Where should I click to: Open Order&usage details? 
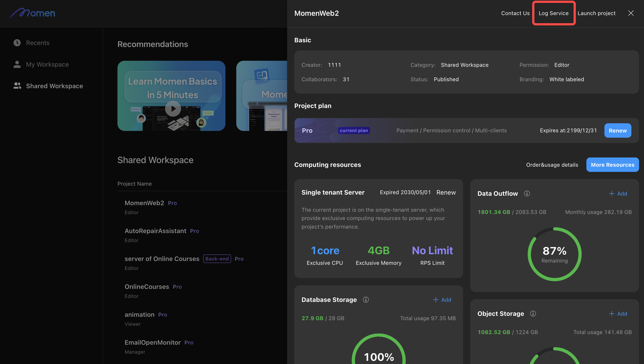[552, 165]
